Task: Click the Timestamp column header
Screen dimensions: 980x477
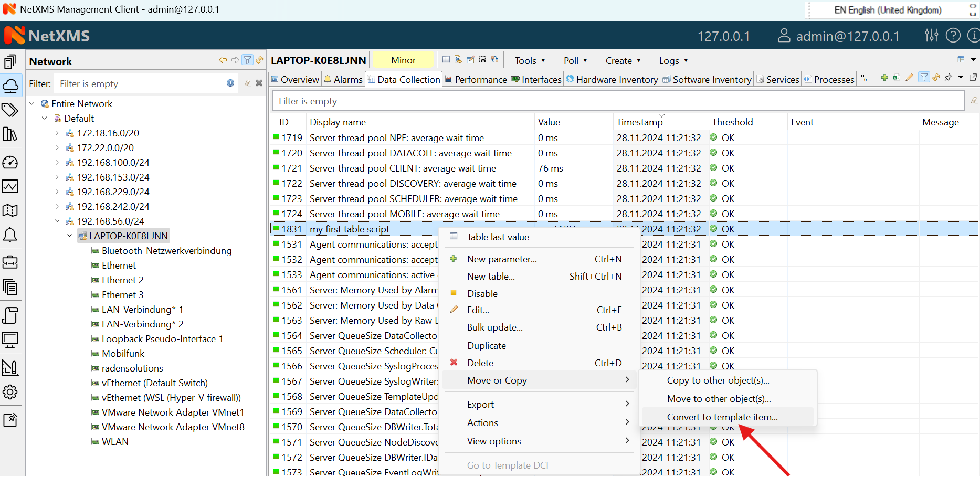Action: point(639,122)
